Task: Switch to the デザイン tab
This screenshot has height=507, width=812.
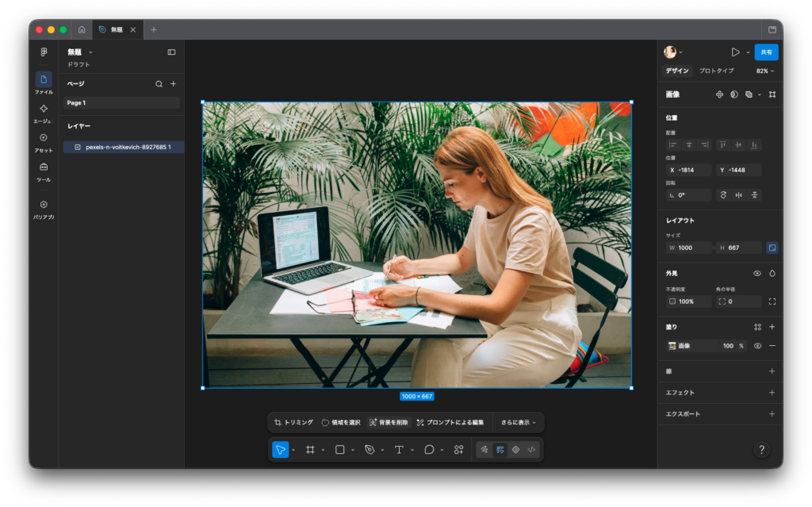Action: coord(677,71)
